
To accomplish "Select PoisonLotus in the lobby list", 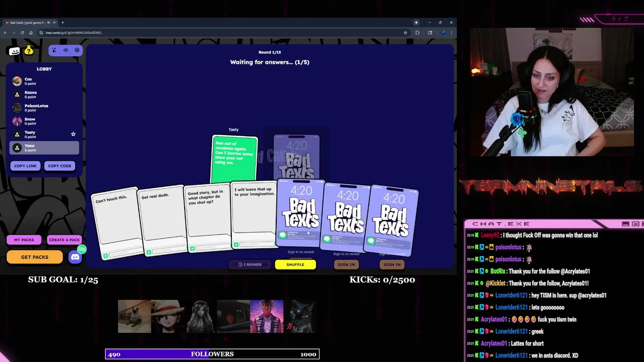I will [x=44, y=108].
